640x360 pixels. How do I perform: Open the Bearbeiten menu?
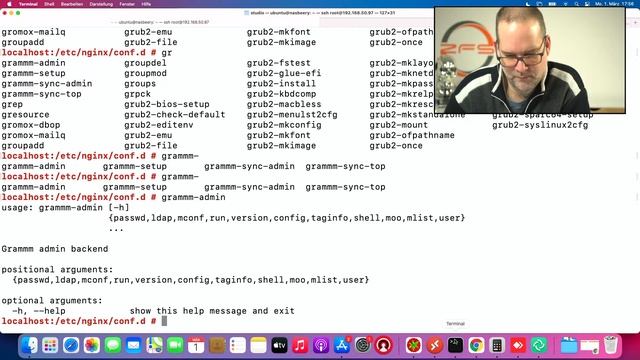point(72,4)
